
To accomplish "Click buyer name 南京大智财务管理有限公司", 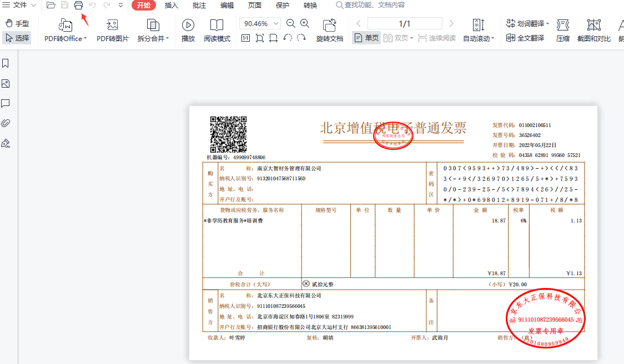I will 289,168.
